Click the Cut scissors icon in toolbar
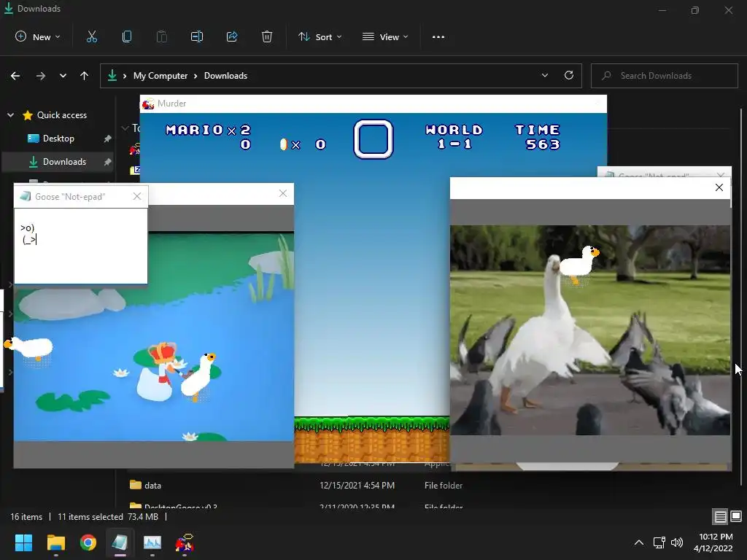 point(91,36)
